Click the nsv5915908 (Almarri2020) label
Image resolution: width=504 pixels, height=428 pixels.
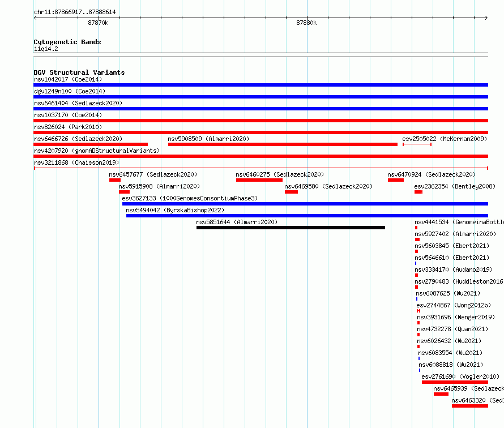[159, 186]
